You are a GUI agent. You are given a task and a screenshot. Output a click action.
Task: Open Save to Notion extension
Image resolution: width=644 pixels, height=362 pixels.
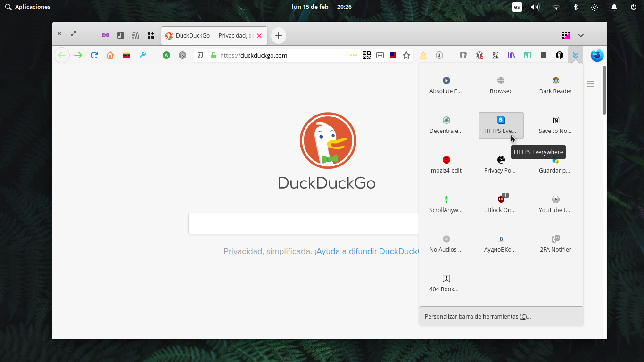(x=555, y=125)
